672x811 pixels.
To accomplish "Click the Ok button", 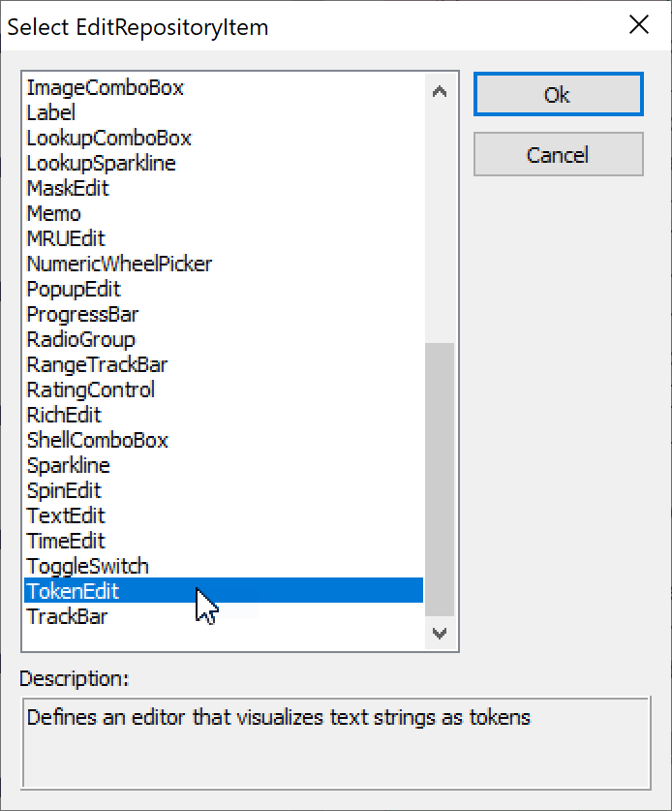I will point(558,95).
